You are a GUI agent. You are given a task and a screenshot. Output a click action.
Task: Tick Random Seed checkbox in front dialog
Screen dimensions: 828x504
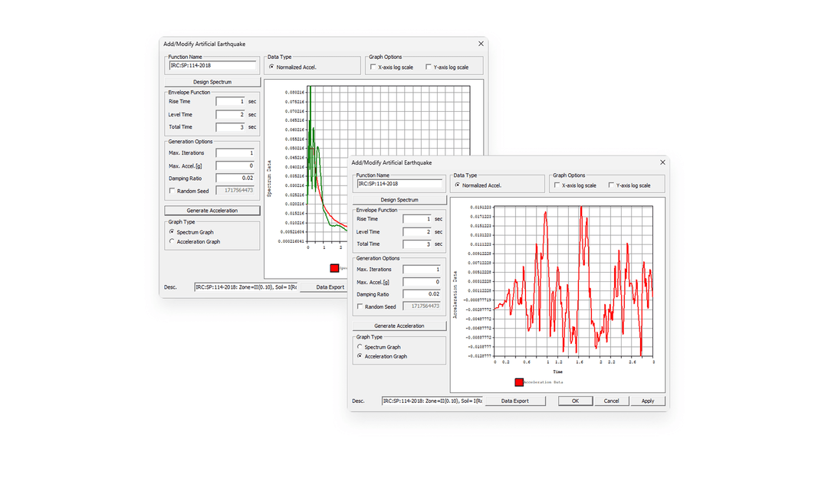360,306
